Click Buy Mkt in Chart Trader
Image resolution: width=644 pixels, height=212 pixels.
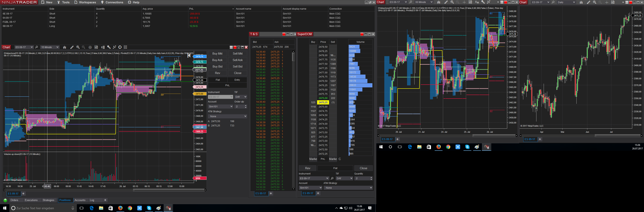[217, 54]
